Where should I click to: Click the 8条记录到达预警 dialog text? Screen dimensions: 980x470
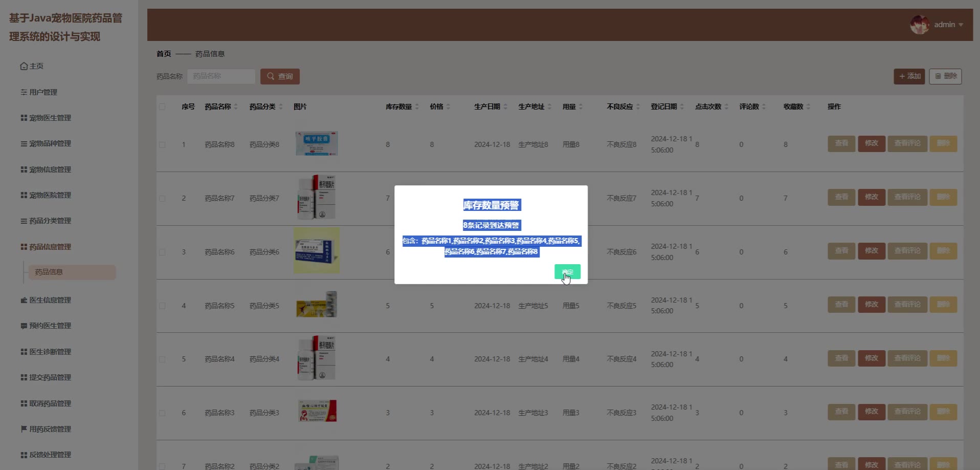pos(491,225)
